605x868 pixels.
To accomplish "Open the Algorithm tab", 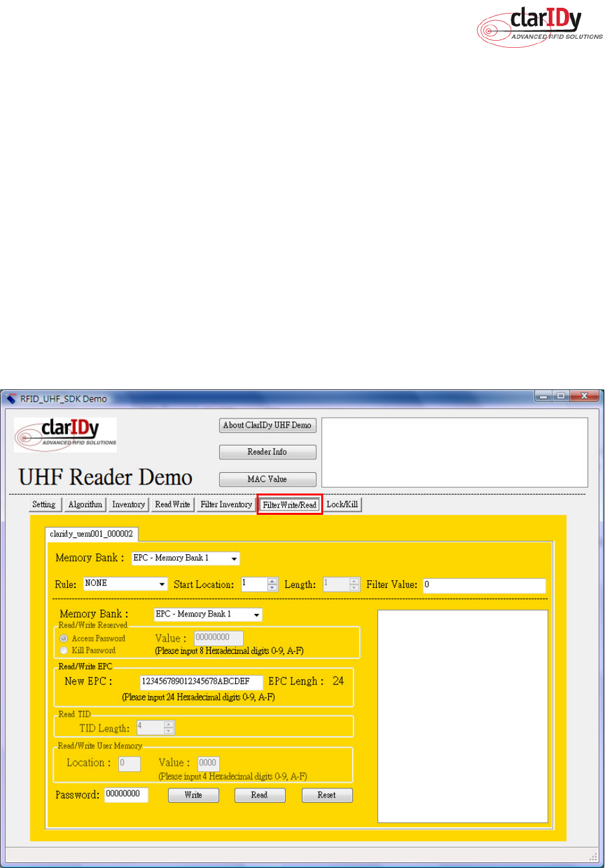I will click(85, 505).
